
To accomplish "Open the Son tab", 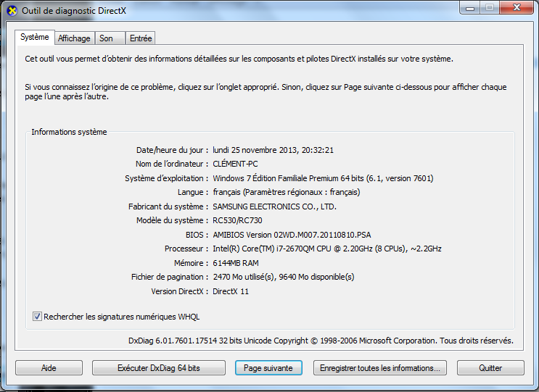I will pyautogui.click(x=110, y=38).
